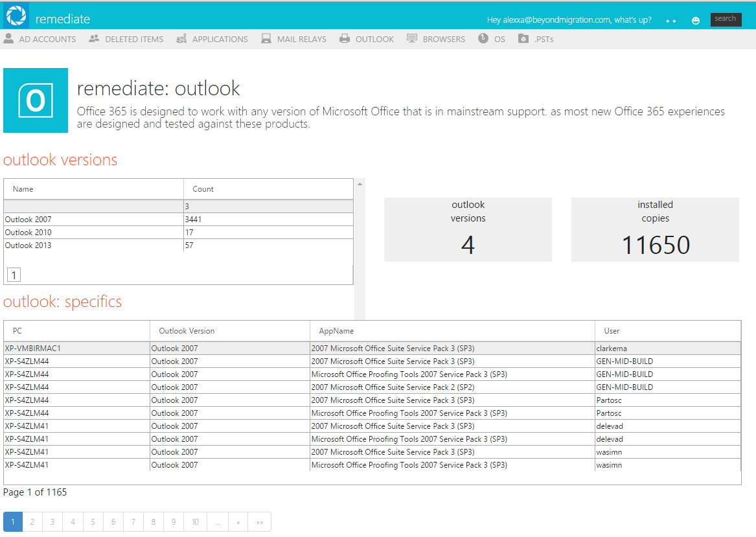Image resolution: width=756 pixels, height=537 pixels.
Task: Select the Outlook 2007 row in versions table
Action: click(178, 220)
